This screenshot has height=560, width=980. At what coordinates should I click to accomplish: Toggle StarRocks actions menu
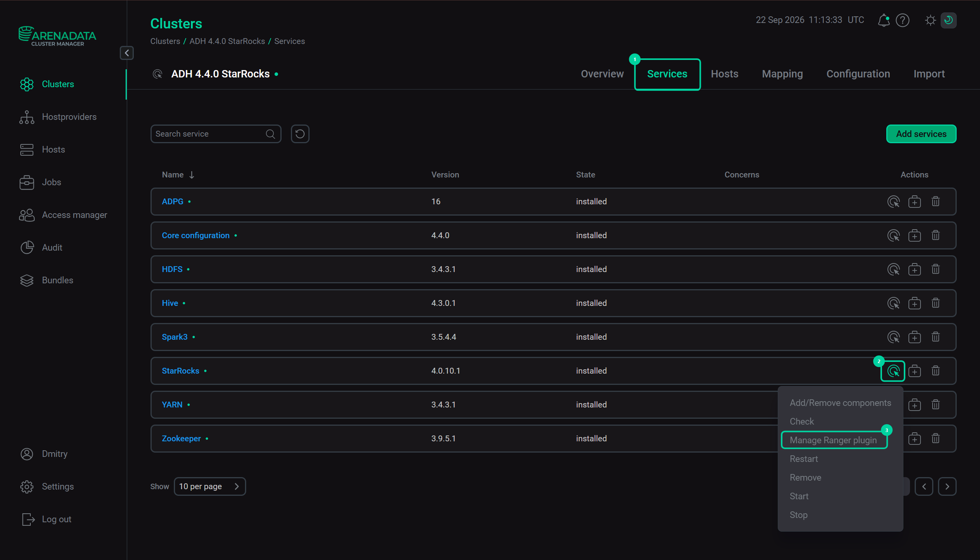coord(893,371)
